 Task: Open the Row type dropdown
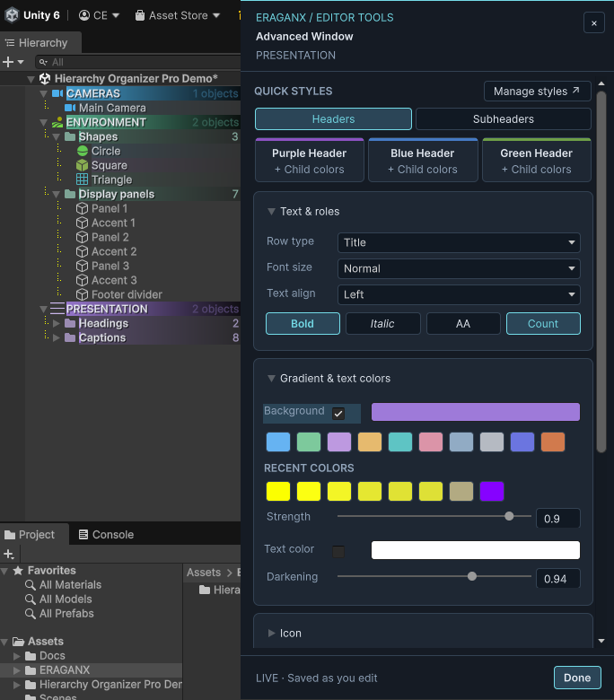[459, 242]
